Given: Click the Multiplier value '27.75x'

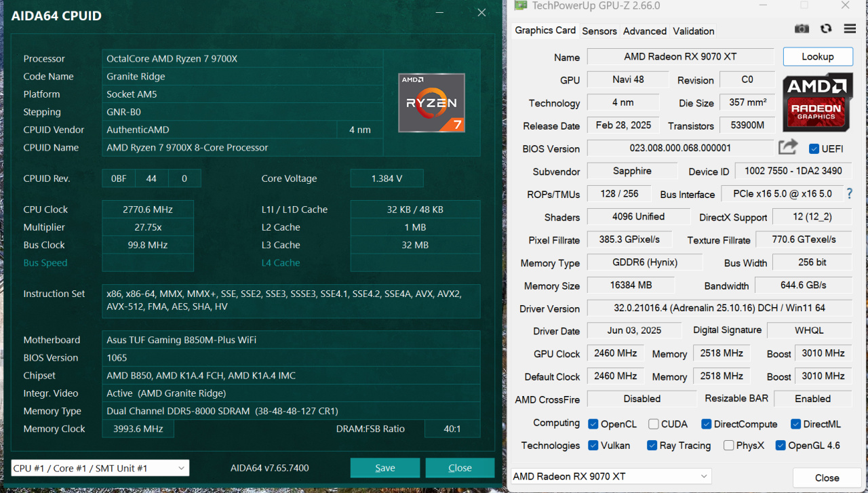Looking at the screenshot, I should click(x=148, y=227).
